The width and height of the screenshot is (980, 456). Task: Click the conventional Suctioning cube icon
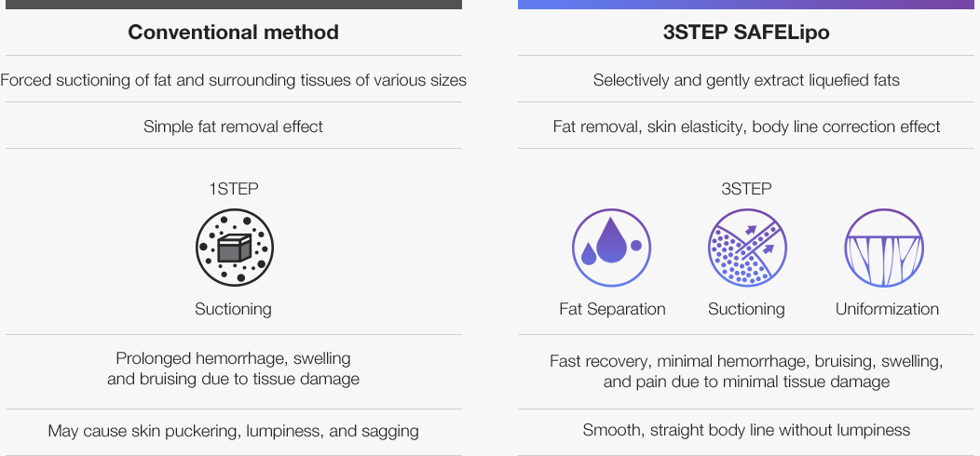pos(235,248)
